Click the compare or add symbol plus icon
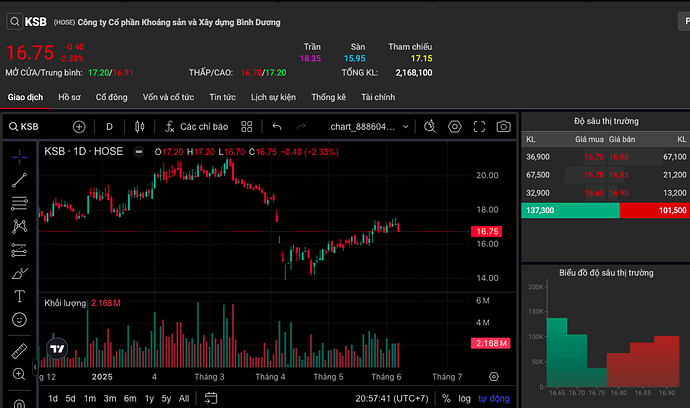Screen dimensions: 690x408 pos(79,127)
